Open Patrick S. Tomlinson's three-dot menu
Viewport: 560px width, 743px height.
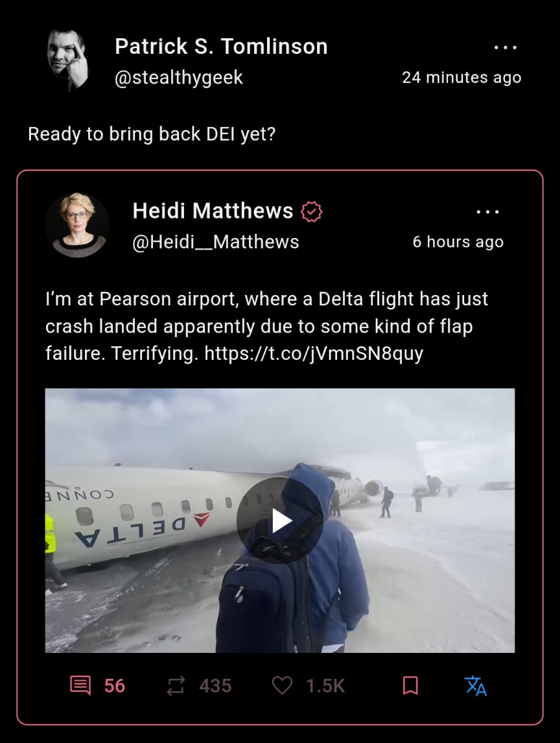click(505, 47)
